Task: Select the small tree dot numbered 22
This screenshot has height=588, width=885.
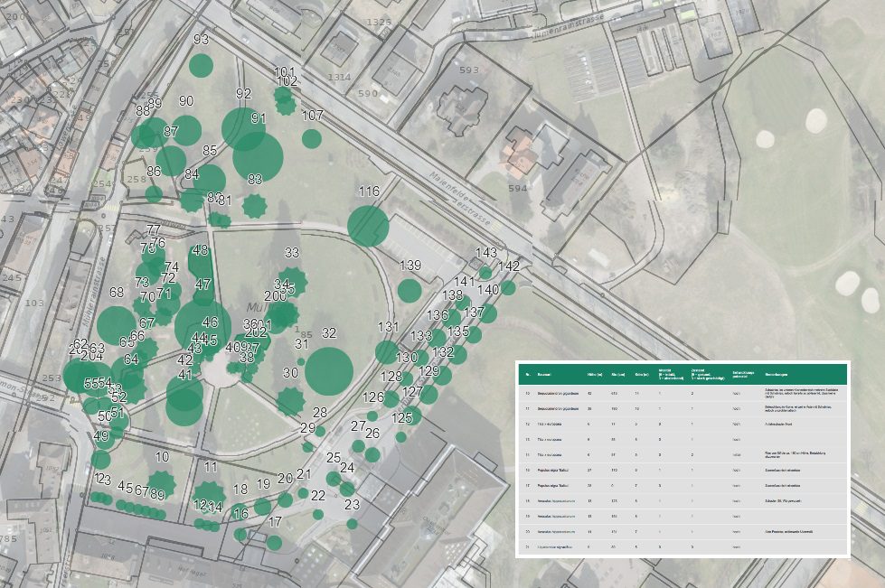Action: [x=318, y=514]
